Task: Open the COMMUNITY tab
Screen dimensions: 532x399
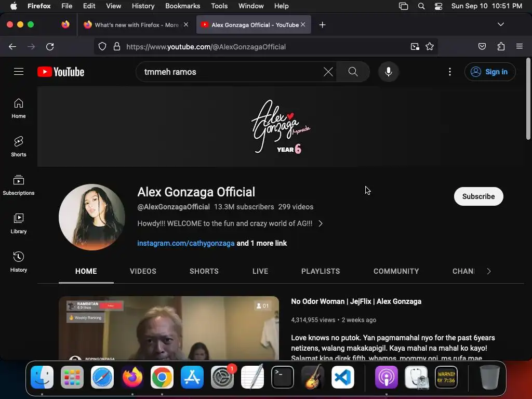Action: click(396, 271)
